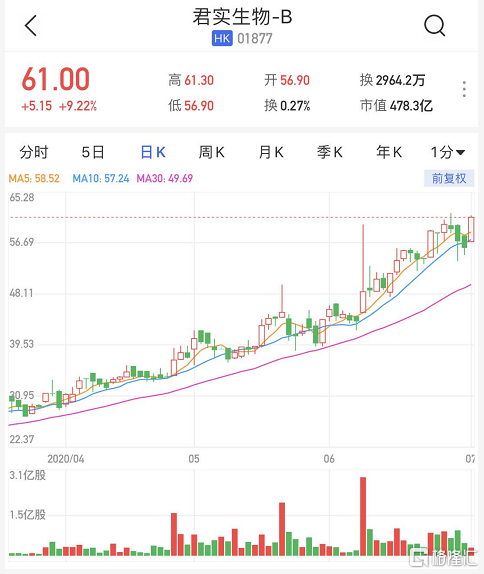Tap the MA30: 49.69 indicator label
Screen dimensions: 484x574
(164, 178)
